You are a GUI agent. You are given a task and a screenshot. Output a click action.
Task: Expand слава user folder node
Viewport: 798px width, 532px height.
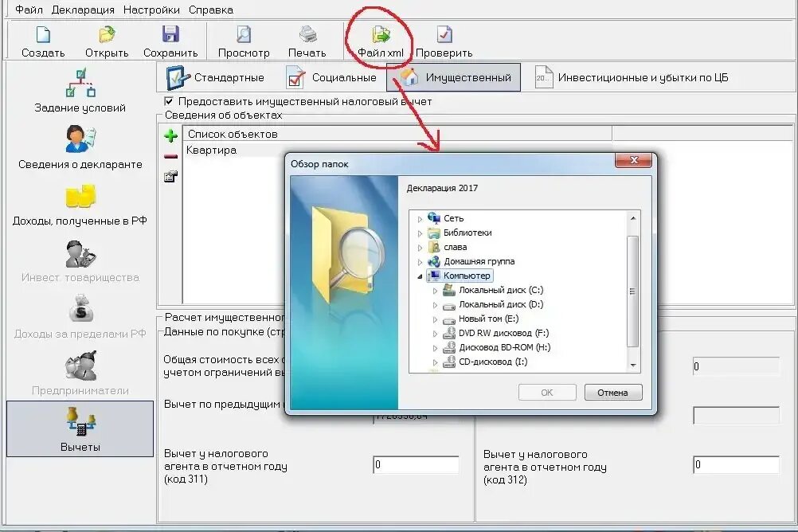click(x=420, y=248)
